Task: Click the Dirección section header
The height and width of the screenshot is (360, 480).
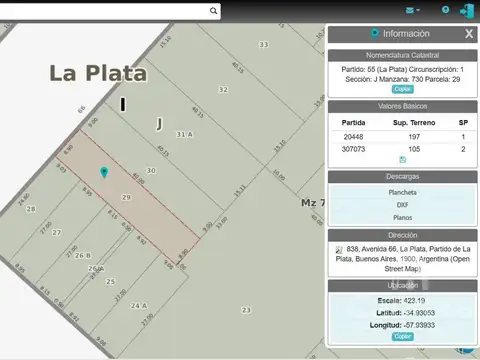Action: 403,235
